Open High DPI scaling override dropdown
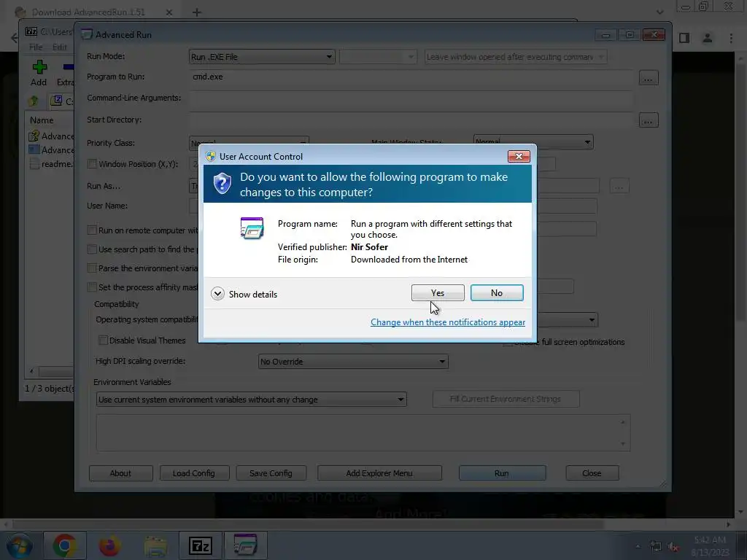Image resolution: width=747 pixels, height=560 pixels. [x=353, y=362]
